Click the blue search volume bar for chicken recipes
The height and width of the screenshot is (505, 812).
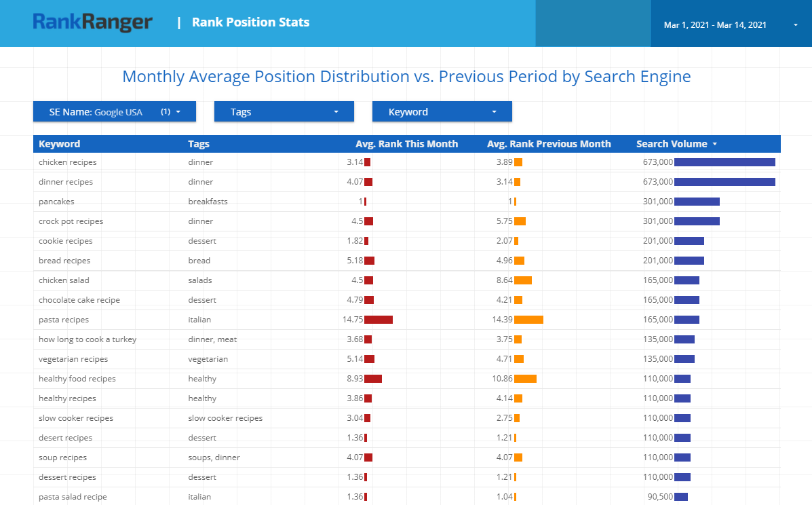[x=724, y=162]
